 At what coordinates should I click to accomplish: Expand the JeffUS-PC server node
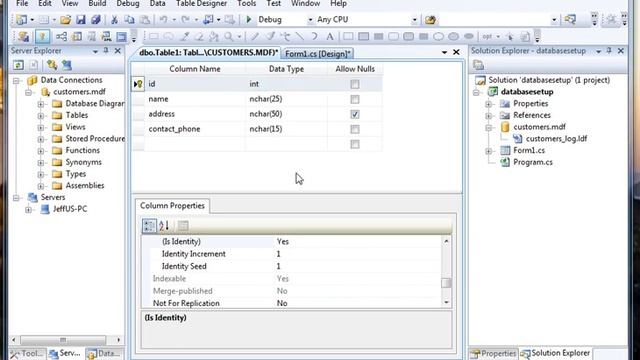click(29, 210)
